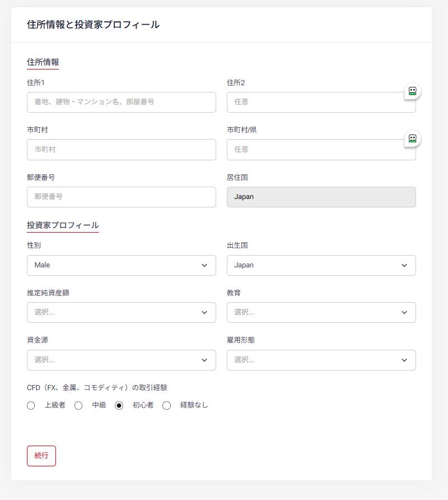The height and width of the screenshot is (500, 448).
Task: Click the 市町村 text field
Action: pos(121,150)
